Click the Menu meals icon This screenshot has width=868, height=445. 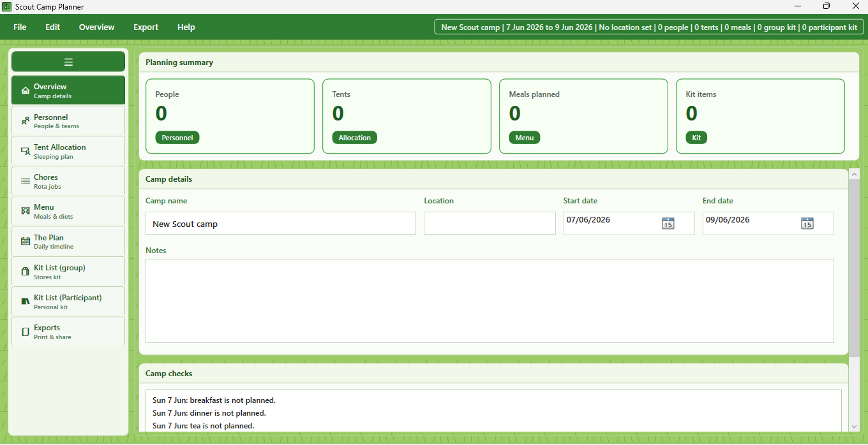click(26, 211)
